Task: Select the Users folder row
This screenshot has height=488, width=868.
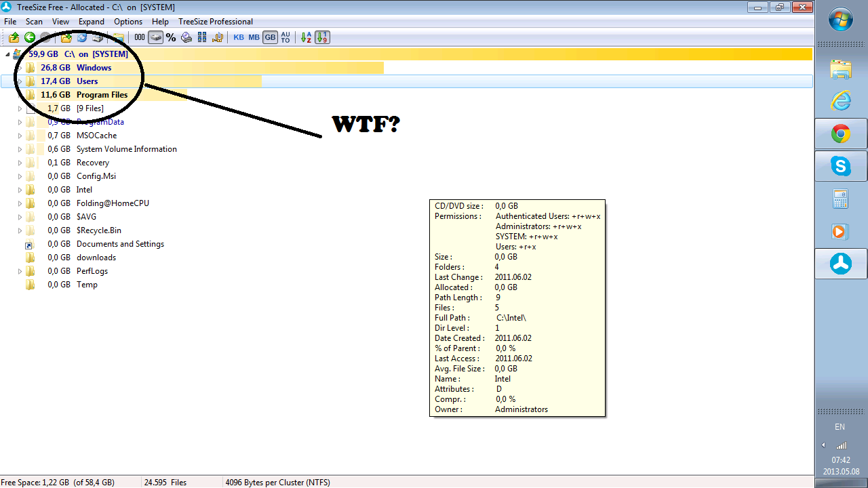Action: click(407, 81)
